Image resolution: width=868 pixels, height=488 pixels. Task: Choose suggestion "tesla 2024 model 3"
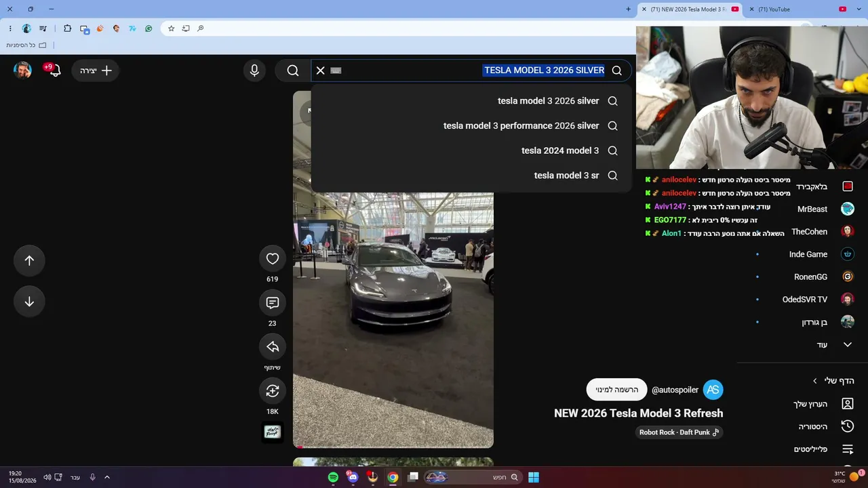pos(471,150)
